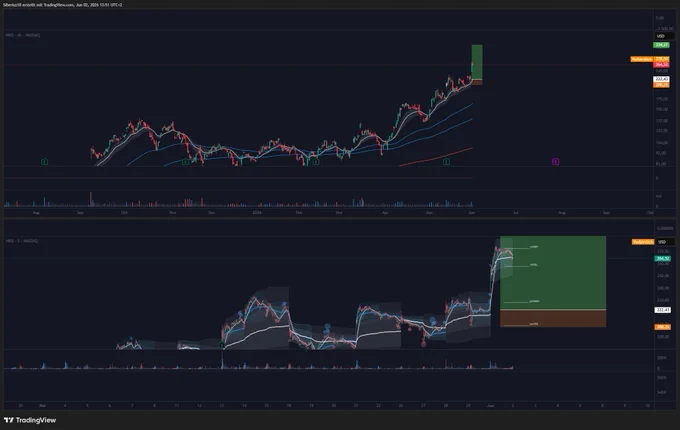This screenshot has height=430, width=680.
Task: Click the 200.00 label, lower price axis
Action: tap(663, 336)
